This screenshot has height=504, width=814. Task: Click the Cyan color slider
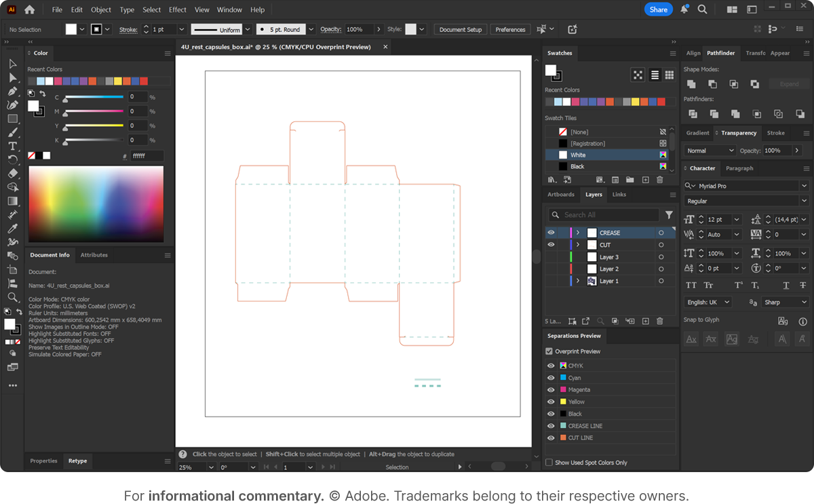(x=94, y=97)
